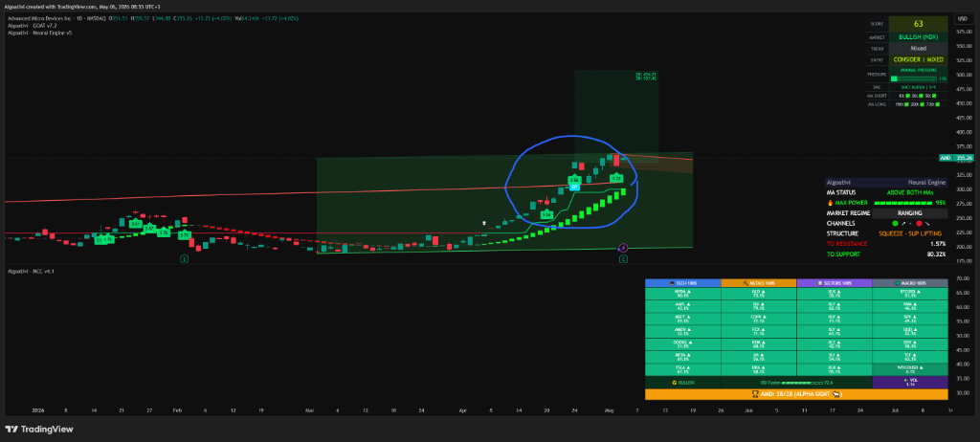This screenshot has width=980, height=442.
Task: Click the hammer icon in METALS header
Action: tap(746, 283)
